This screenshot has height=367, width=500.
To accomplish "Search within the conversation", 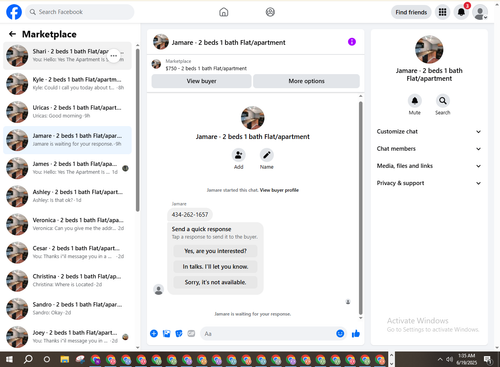I will coord(443,101).
